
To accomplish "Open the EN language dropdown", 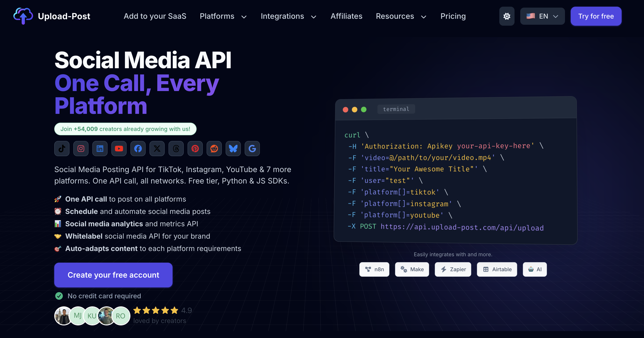I will pos(542,16).
